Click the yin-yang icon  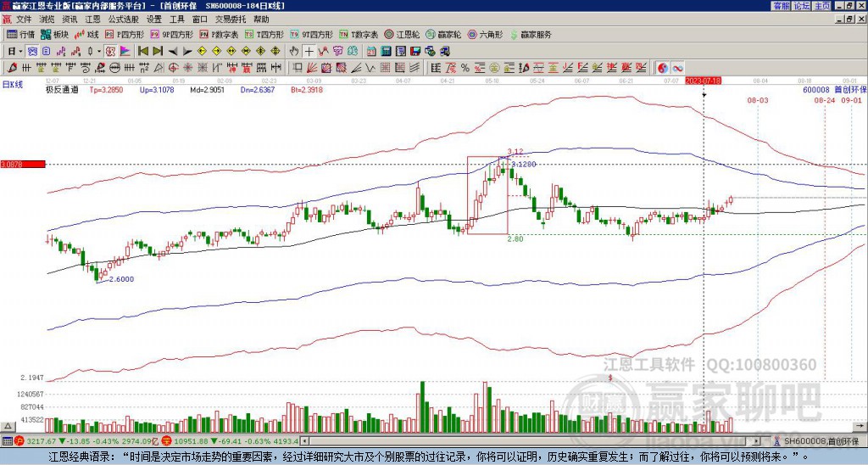(663, 68)
